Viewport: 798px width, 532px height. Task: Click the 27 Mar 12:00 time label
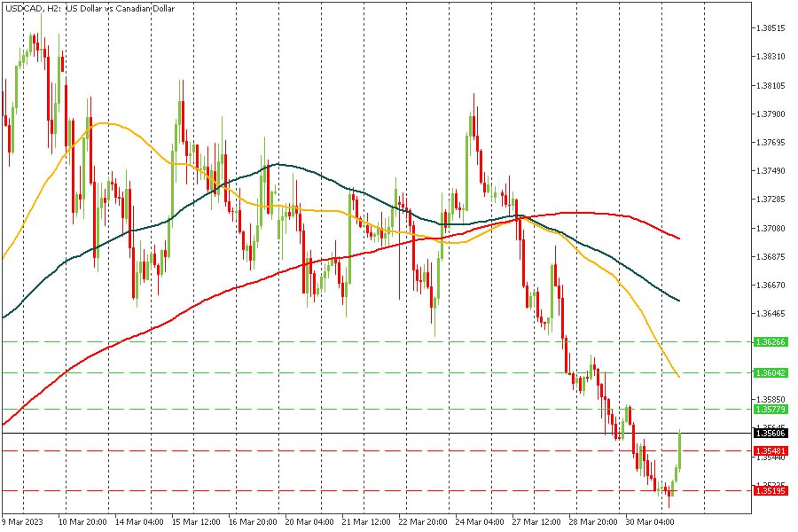[536, 522]
